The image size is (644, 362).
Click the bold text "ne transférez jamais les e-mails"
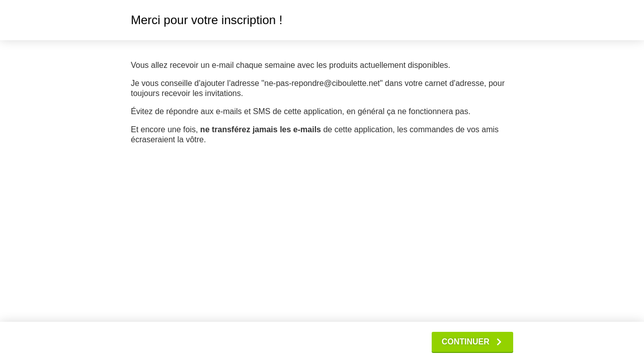click(260, 130)
